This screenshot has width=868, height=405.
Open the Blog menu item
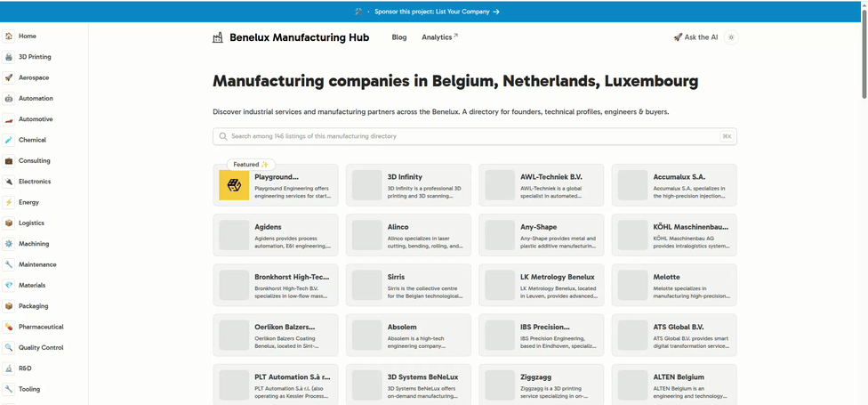pos(399,37)
